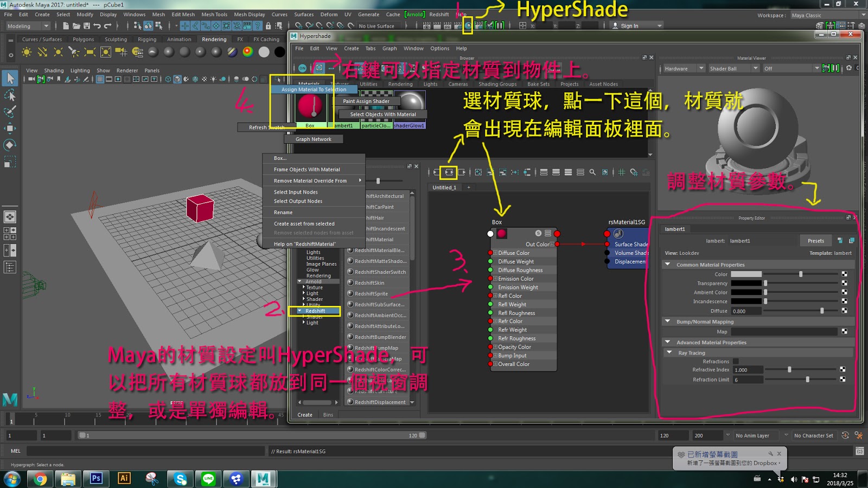Collapse the Common Material Properties section
Viewport: 868px width, 488px height.
(668, 265)
